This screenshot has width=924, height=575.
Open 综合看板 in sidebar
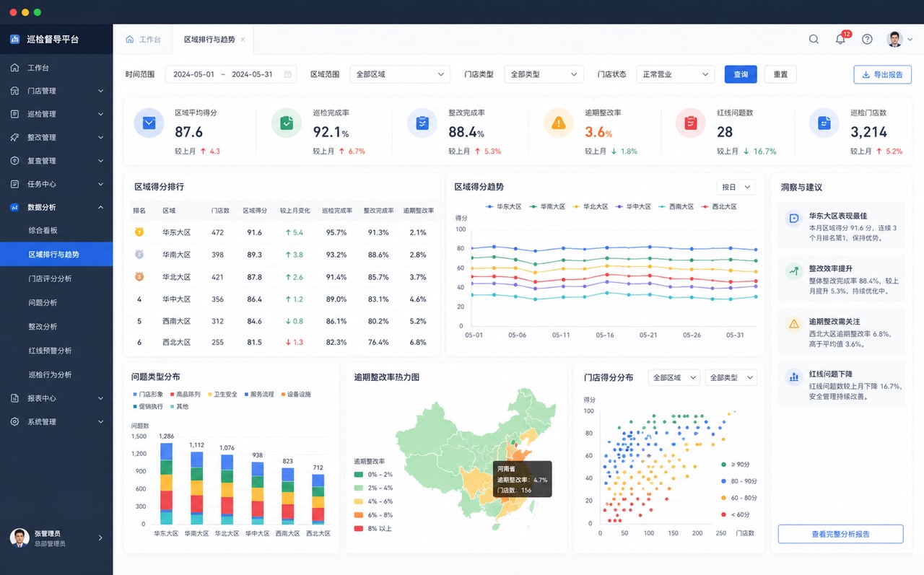(43, 231)
